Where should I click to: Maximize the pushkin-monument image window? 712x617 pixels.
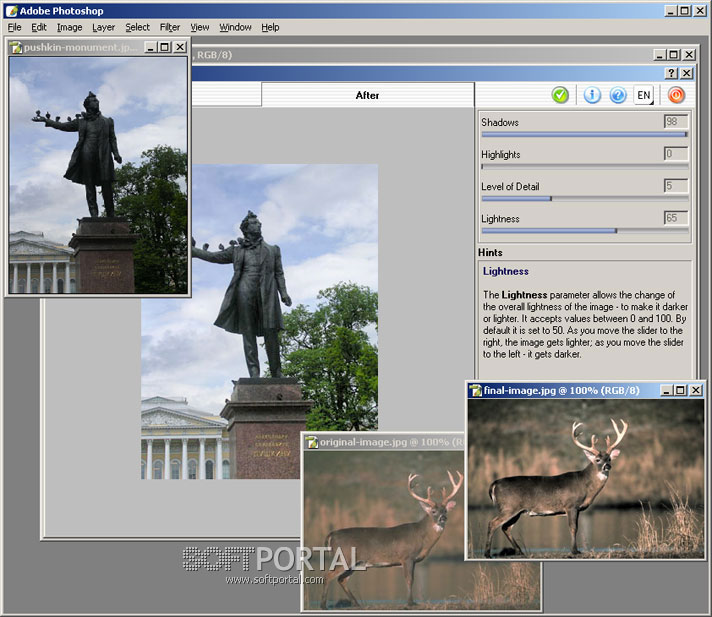click(x=164, y=47)
